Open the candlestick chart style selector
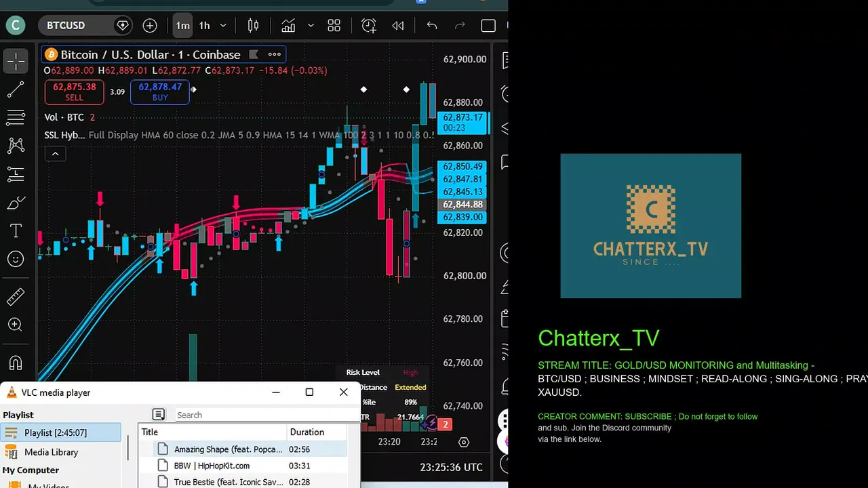The height and width of the screenshot is (488, 868). pos(253,26)
